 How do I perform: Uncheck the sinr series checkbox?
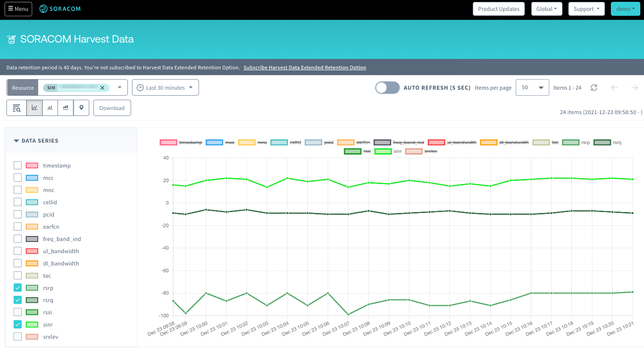(x=17, y=324)
